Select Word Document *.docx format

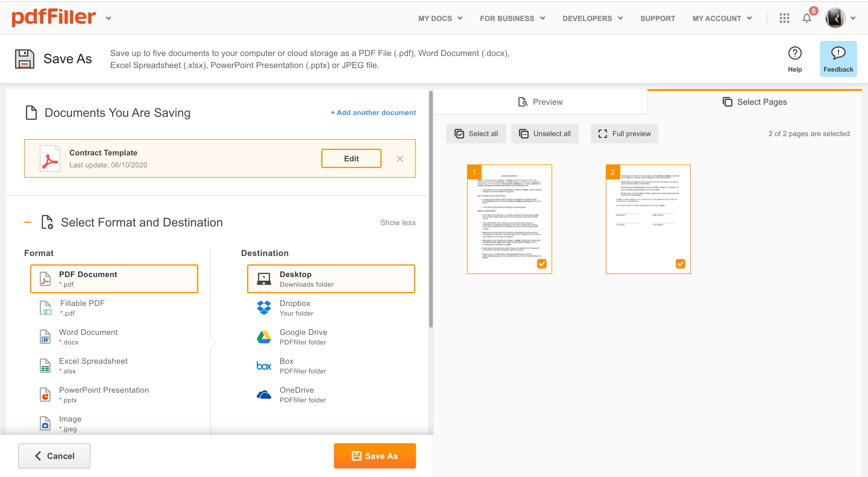click(x=114, y=337)
